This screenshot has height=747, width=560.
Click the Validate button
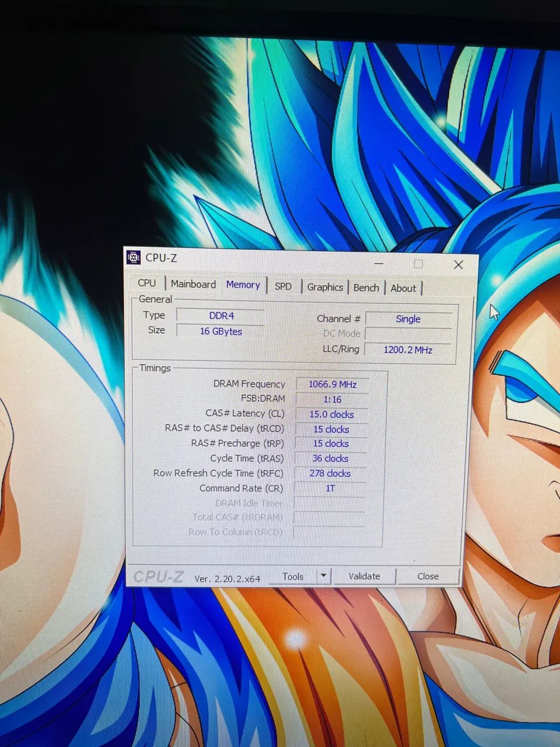pyautogui.click(x=364, y=576)
